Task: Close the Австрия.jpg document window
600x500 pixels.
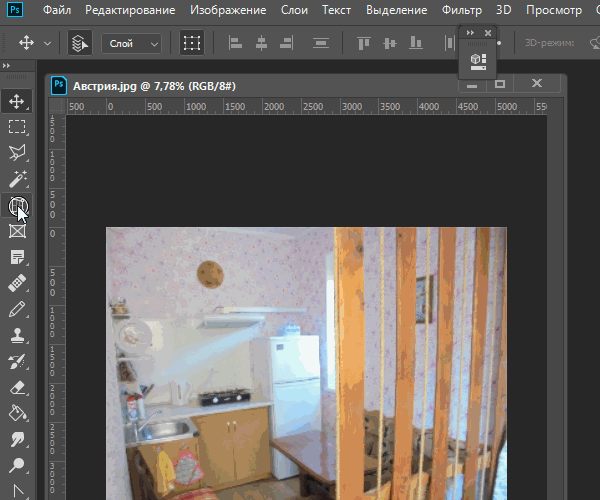Action: (537, 83)
